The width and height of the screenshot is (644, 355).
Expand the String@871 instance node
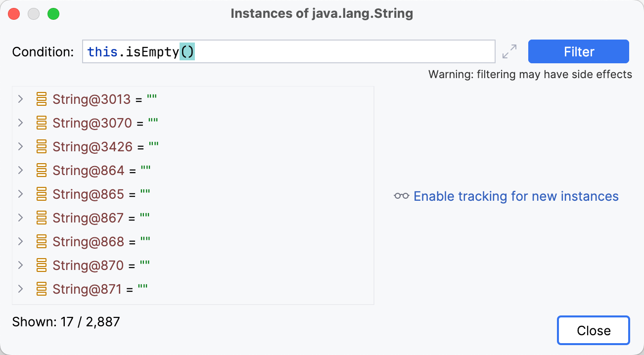(x=20, y=289)
